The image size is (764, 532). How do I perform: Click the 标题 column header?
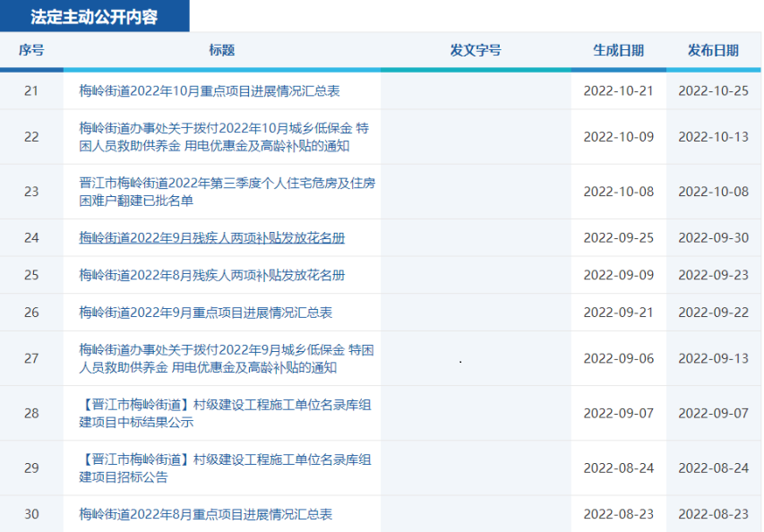(x=222, y=51)
